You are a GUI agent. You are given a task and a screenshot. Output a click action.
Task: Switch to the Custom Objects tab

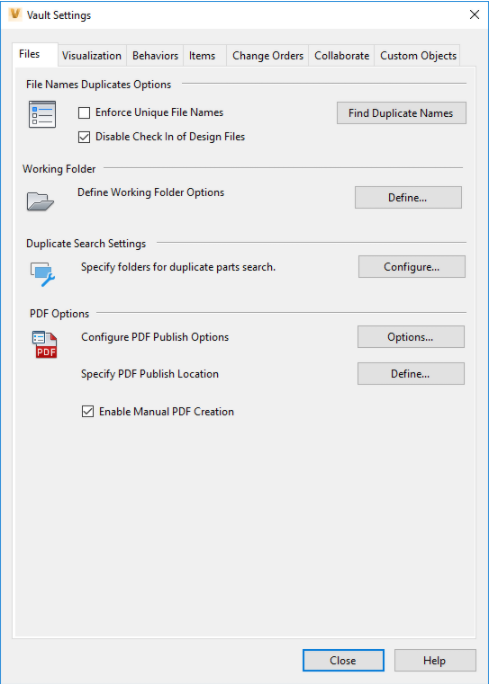(x=418, y=56)
